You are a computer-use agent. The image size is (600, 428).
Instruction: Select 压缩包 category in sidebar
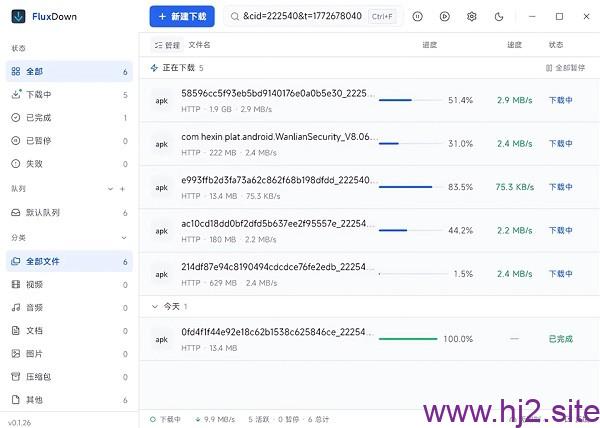coord(70,377)
